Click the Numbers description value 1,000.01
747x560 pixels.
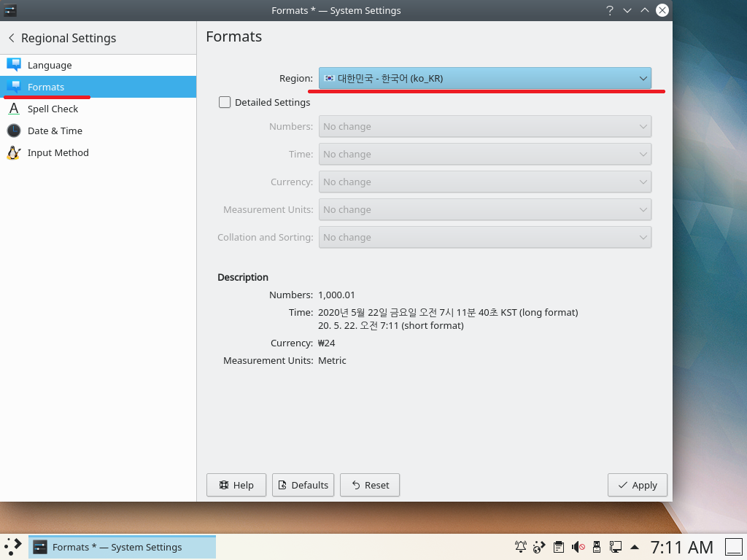click(336, 295)
